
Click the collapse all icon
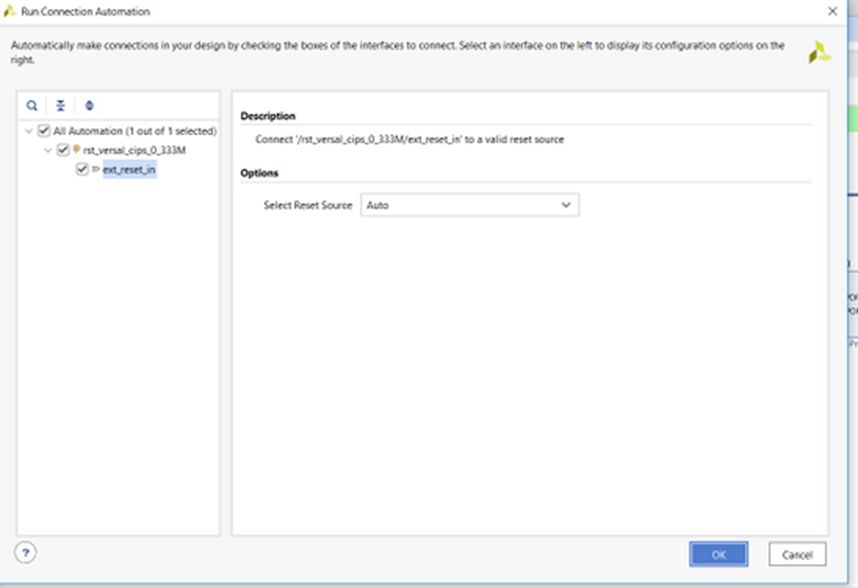click(60, 105)
